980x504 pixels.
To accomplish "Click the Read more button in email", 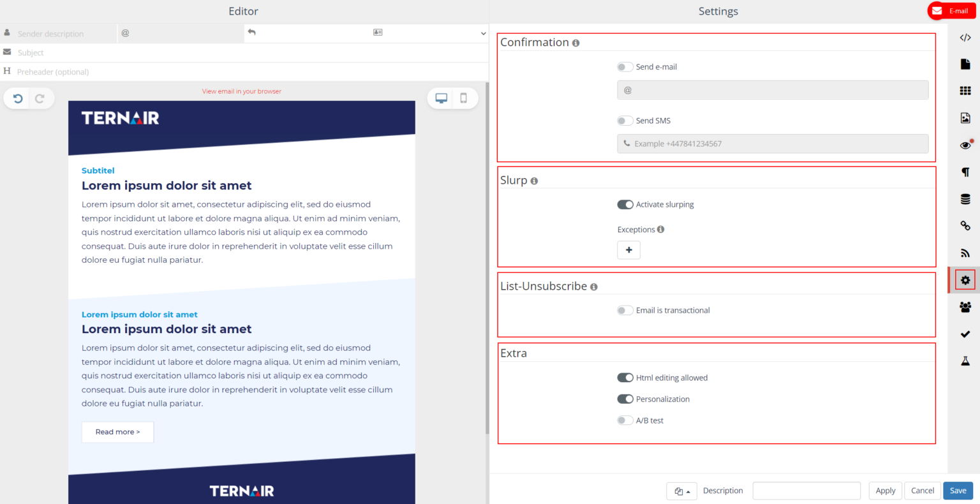I will [x=118, y=432].
